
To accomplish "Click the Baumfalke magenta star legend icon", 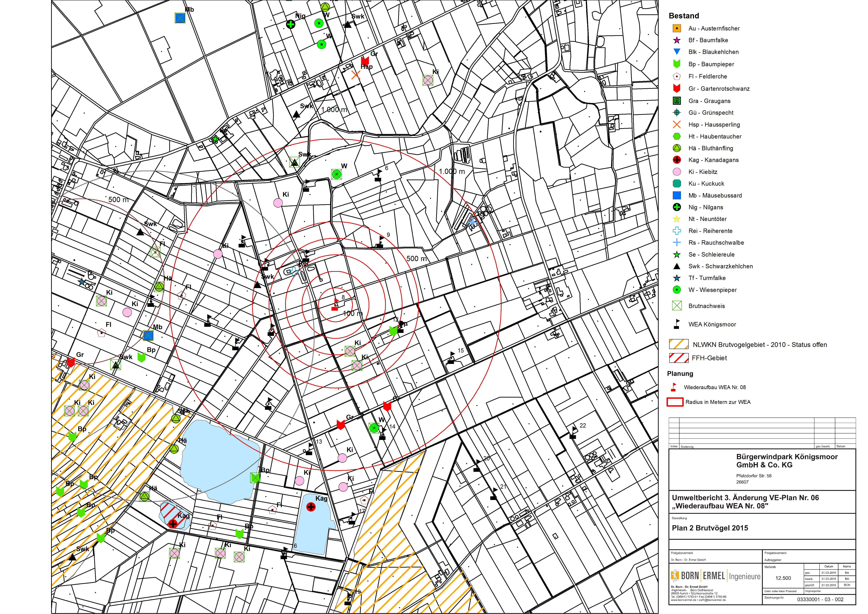I will pyautogui.click(x=677, y=40).
